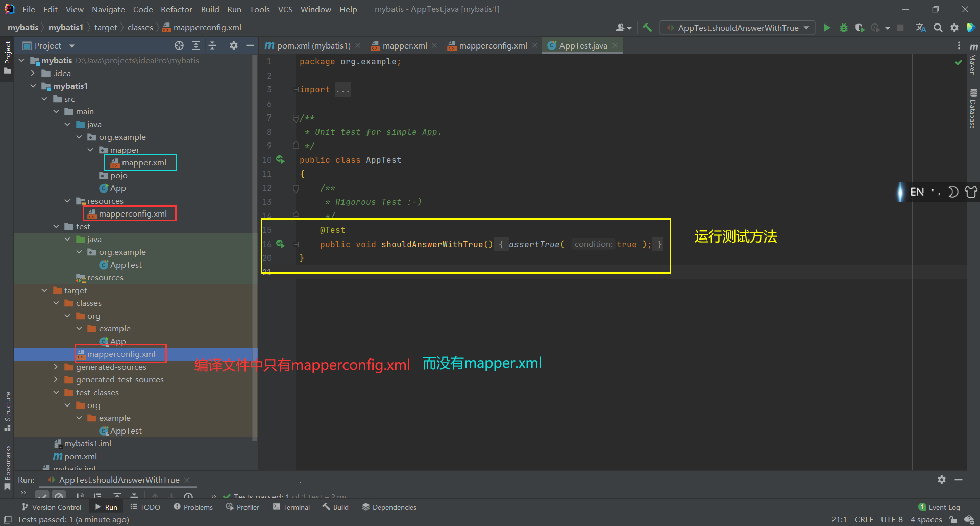Click the classes breadcrumb in the navigation bar
The image size is (980, 526).
coord(140,27)
